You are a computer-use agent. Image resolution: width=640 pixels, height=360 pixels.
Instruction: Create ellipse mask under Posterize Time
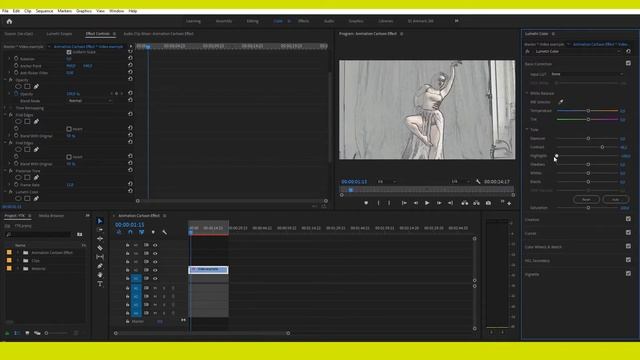pos(18,178)
